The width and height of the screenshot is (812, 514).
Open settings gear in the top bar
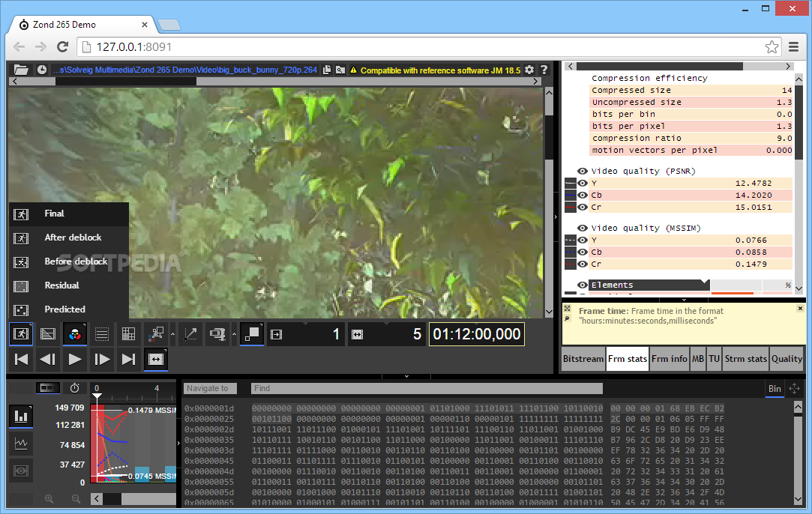[x=529, y=70]
